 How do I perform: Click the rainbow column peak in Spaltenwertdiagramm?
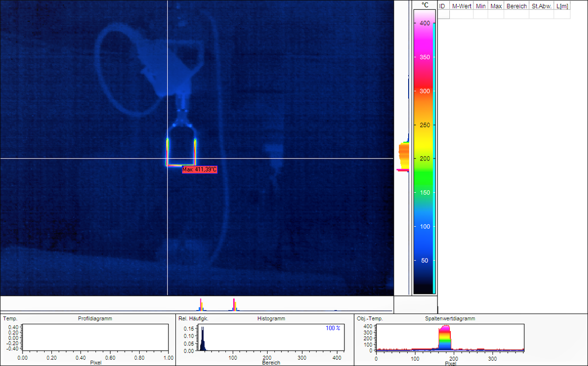(444, 337)
